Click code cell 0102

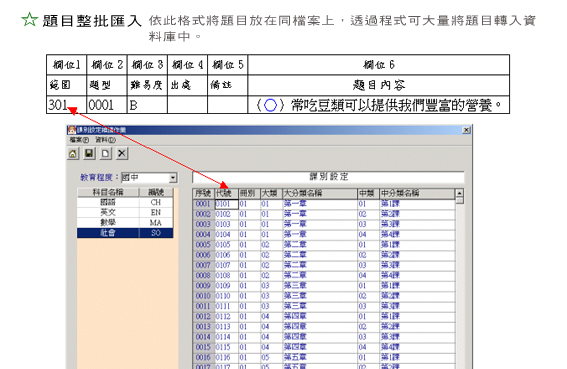[226, 214]
